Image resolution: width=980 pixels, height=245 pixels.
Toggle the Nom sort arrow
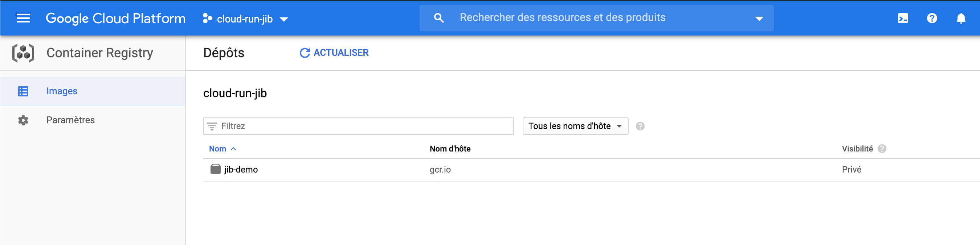tap(233, 149)
